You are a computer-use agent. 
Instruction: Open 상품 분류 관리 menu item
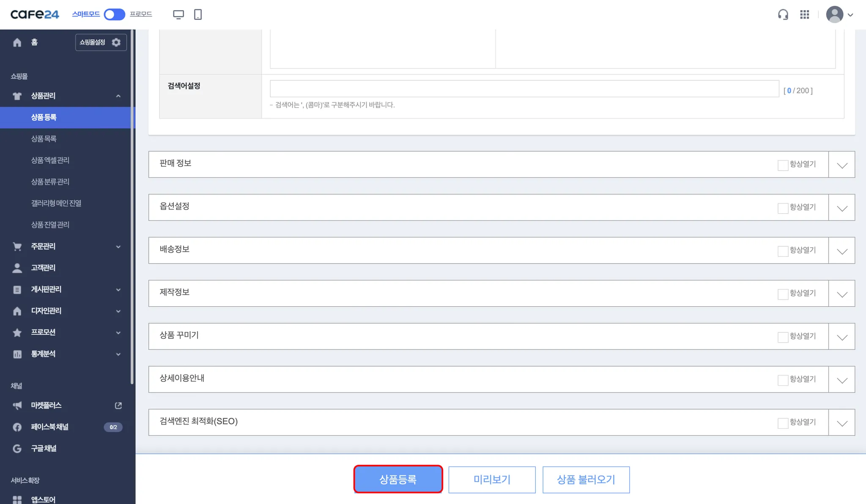[50, 182]
